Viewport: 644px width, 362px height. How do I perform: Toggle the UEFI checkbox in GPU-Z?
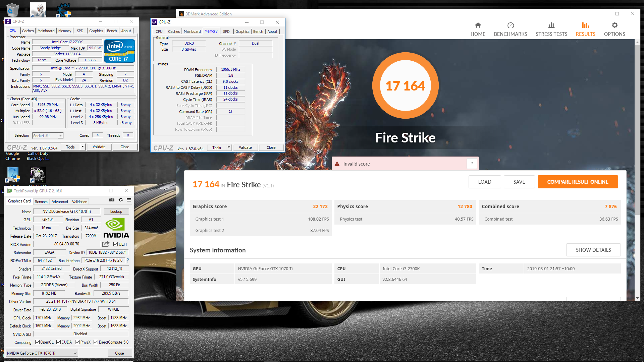(115, 244)
